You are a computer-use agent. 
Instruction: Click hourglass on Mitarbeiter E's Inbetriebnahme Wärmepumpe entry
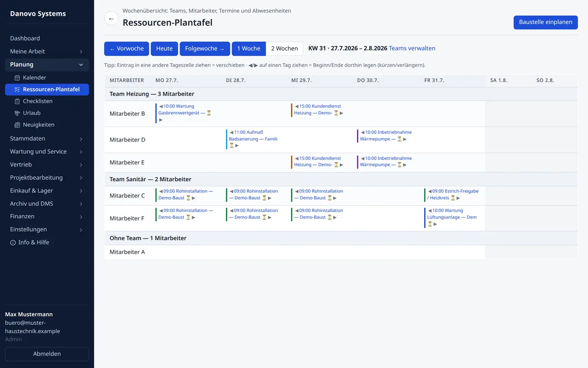coord(399,165)
